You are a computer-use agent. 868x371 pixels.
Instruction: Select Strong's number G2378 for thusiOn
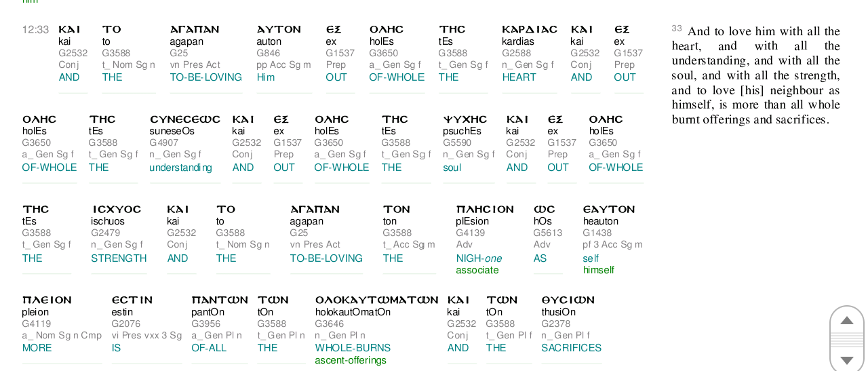click(x=555, y=324)
